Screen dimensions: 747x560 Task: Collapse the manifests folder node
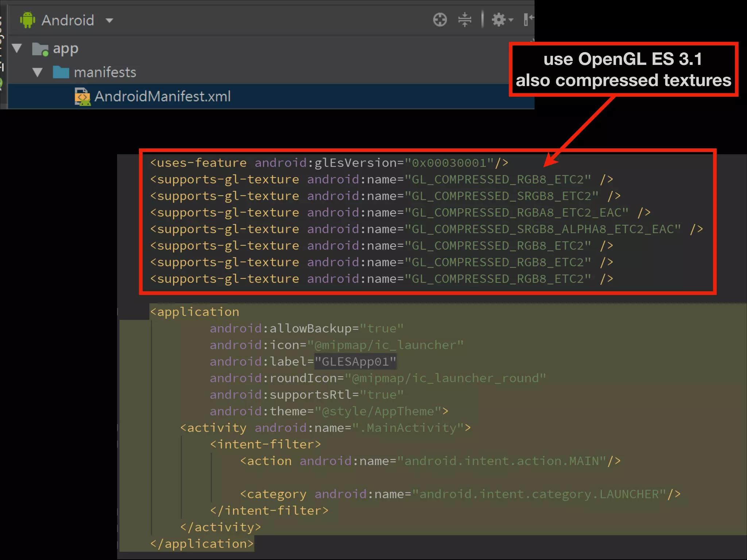pyautogui.click(x=38, y=72)
